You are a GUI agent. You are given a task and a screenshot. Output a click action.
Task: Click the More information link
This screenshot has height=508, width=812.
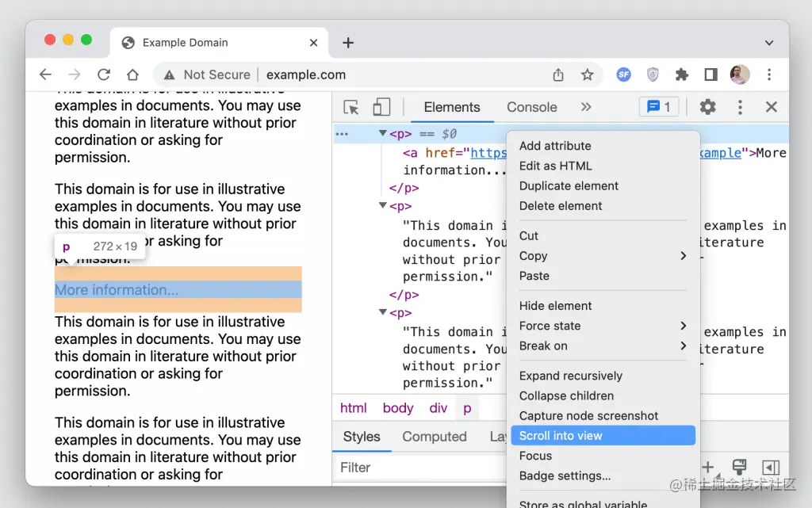click(117, 290)
